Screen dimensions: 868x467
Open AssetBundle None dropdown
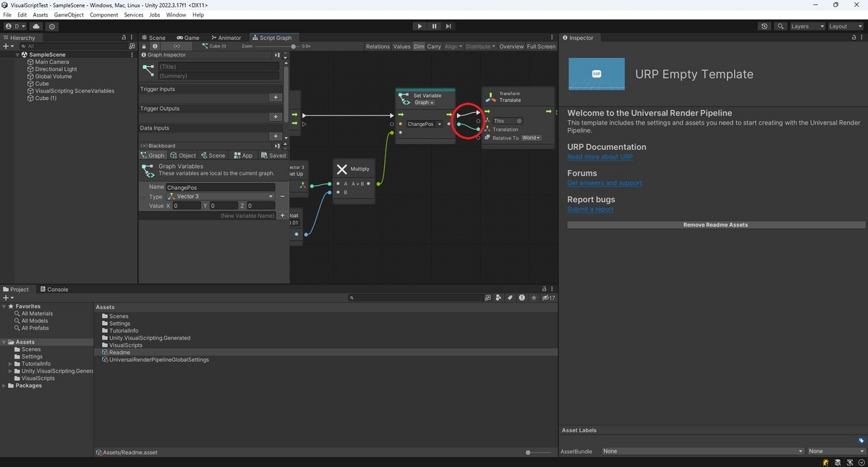pyautogui.click(x=702, y=451)
